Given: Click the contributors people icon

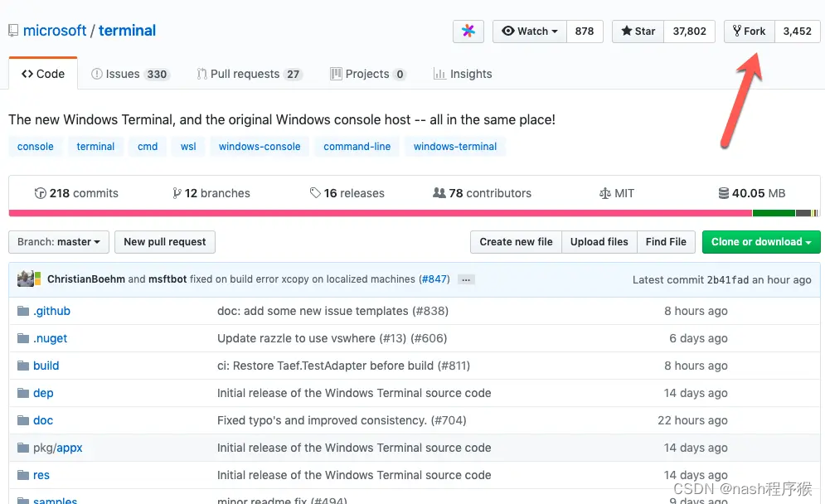Looking at the screenshot, I should 439,193.
